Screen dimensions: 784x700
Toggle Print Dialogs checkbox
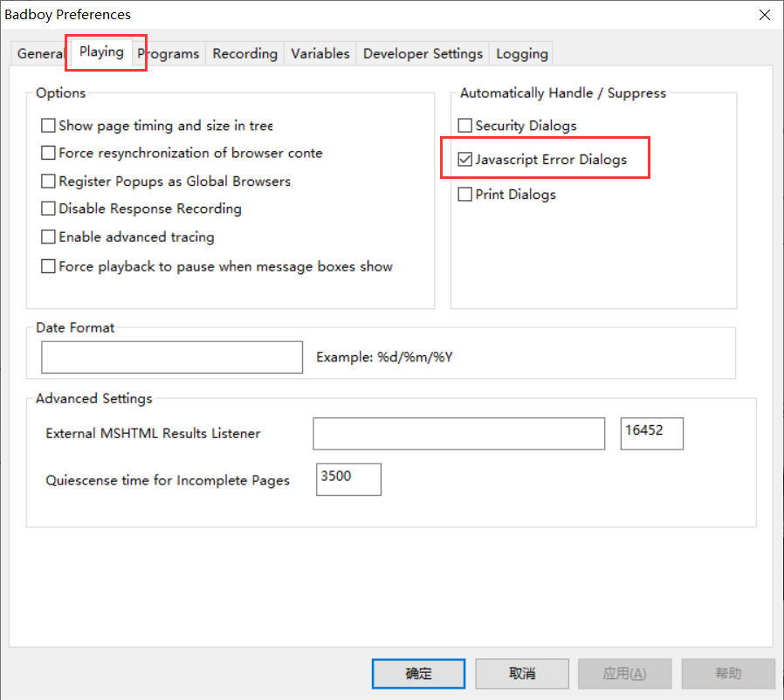click(465, 194)
